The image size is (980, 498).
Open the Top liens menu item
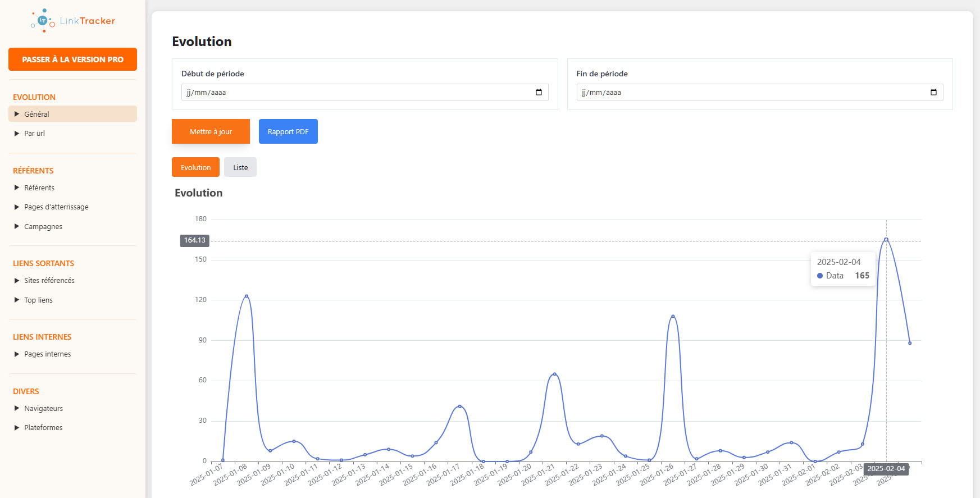(72, 300)
